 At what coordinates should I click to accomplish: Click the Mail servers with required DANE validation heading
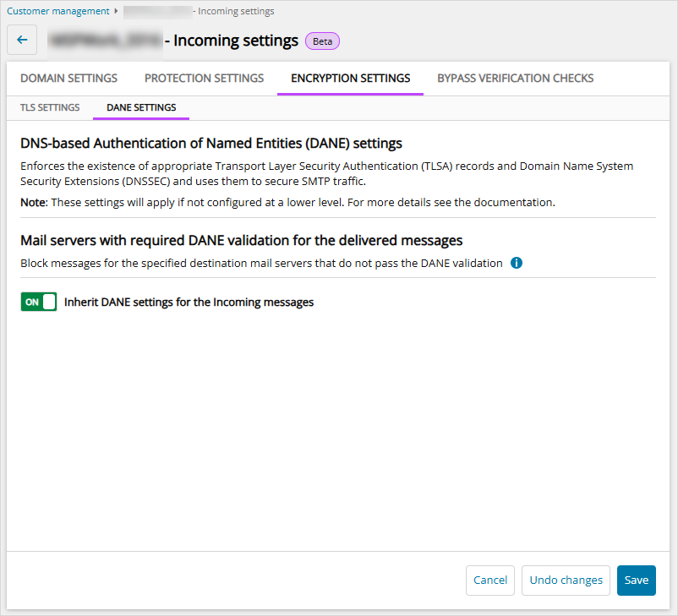[x=241, y=241]
